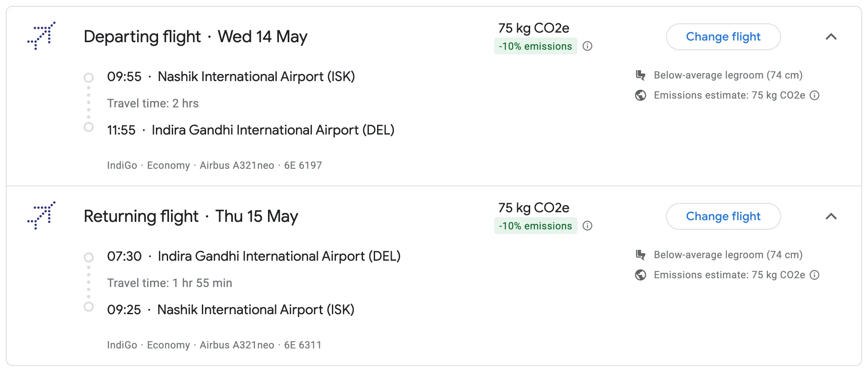868x371 pixels.
Task: Click departing flight legroom seat icon
Action: pyautogui.click(x=640, y=75)
